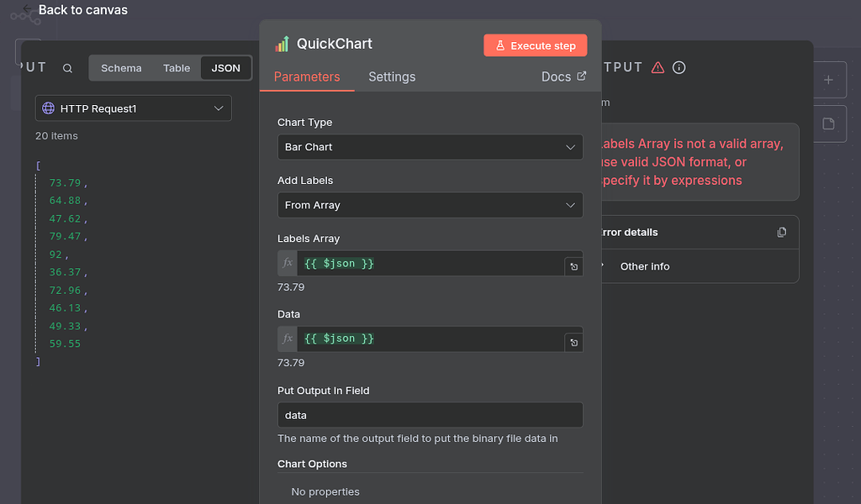The width and height of the screenshot is (861, 504).
Task: Toggle expression mode on the Data field
Action: 287,339
